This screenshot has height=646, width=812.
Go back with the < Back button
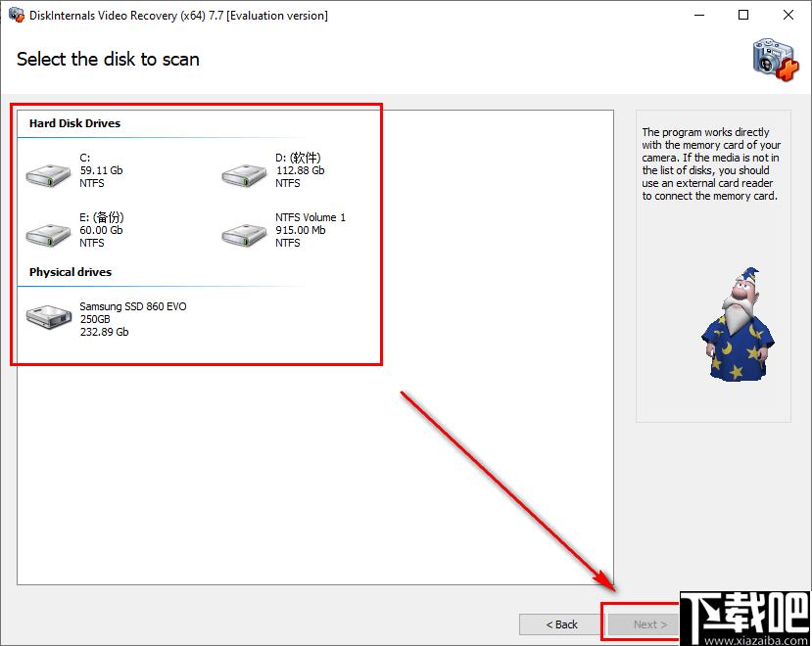click(x=561, y=624)
